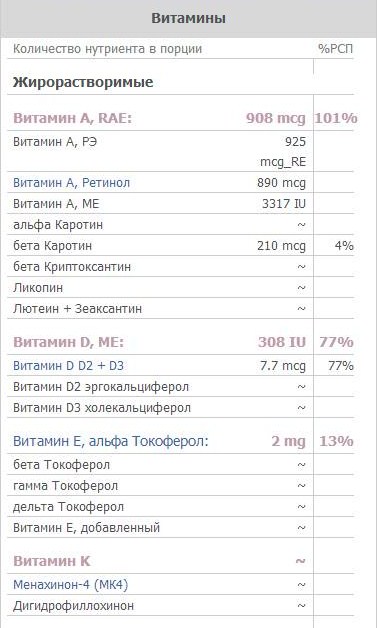Image resolution: width=377 pixels, height=628 pixels.
Task: Click the 3317 IU value
Action: [284, 204]
